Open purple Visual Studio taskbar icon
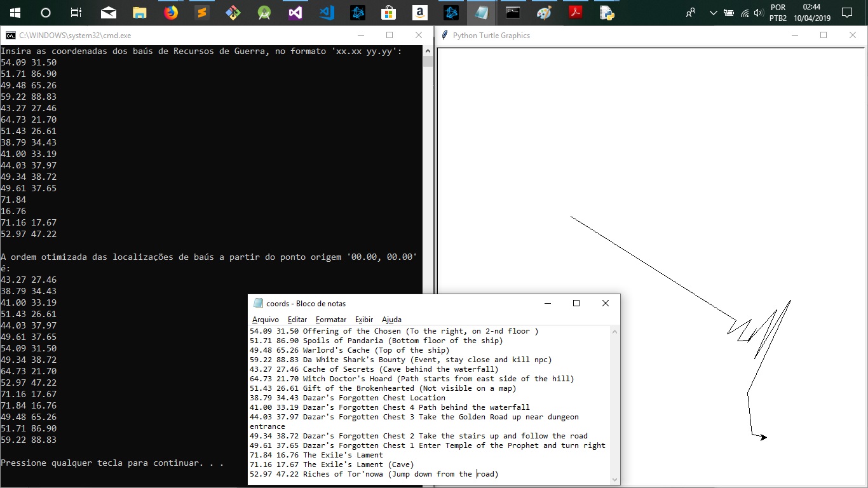868x488 pixels. pos(295,13)
